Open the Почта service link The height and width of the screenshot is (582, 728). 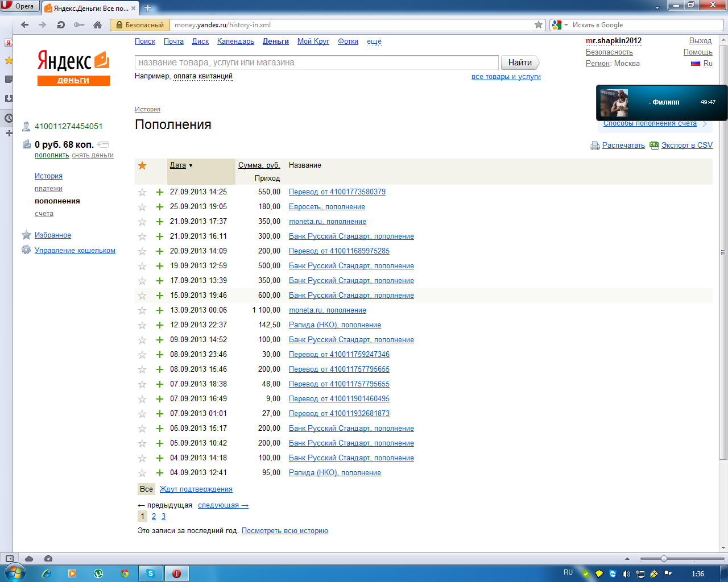pyautogui.click(x=173, y=41)
